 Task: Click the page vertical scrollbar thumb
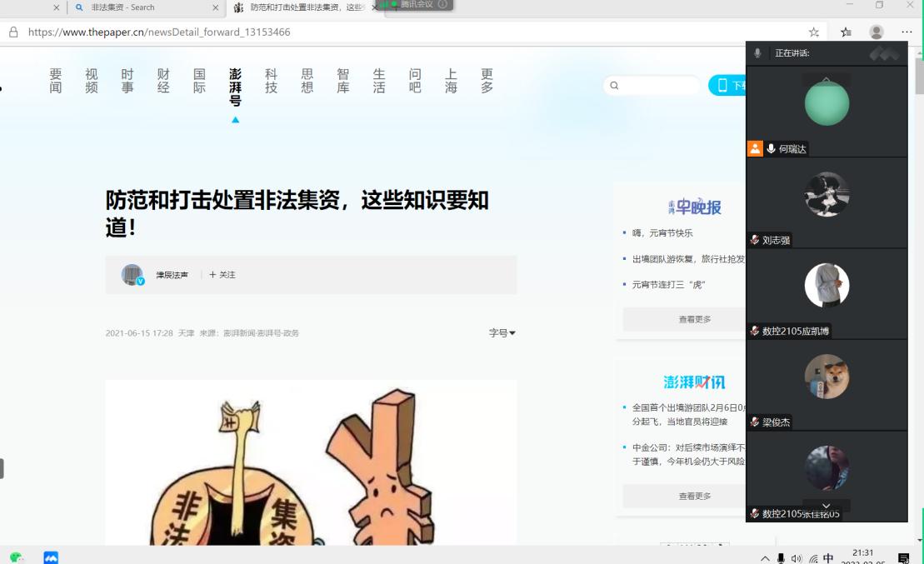[x=919, y=77]
